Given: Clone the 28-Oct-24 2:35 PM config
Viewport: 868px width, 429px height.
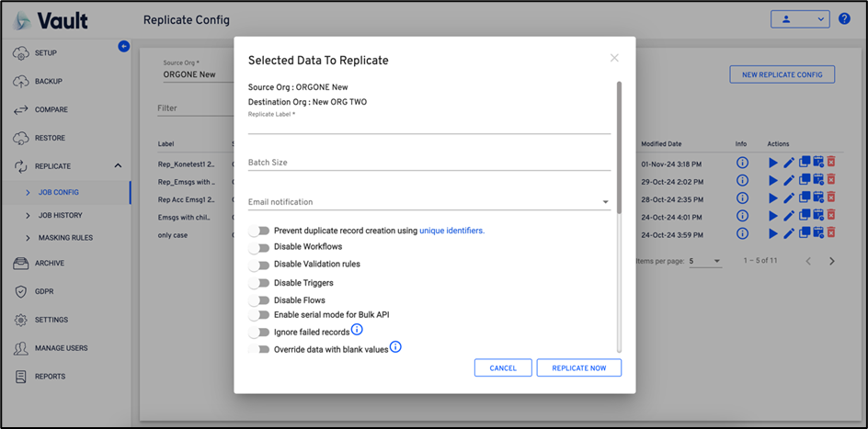Looking at the screenshot, I should tap(804, 198).
